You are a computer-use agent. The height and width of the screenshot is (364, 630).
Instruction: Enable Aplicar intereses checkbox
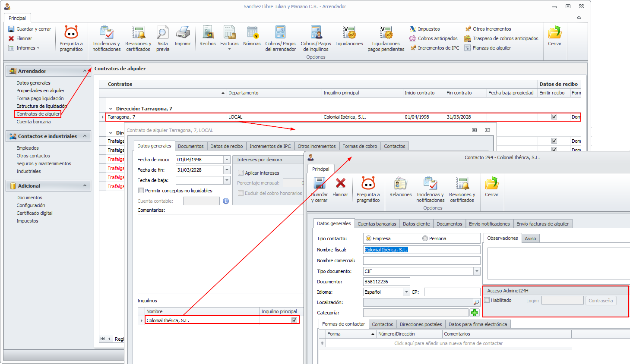(241, 173)
